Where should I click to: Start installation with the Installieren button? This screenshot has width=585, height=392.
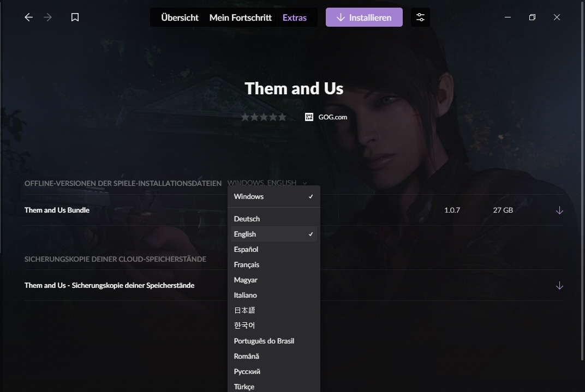364,17
